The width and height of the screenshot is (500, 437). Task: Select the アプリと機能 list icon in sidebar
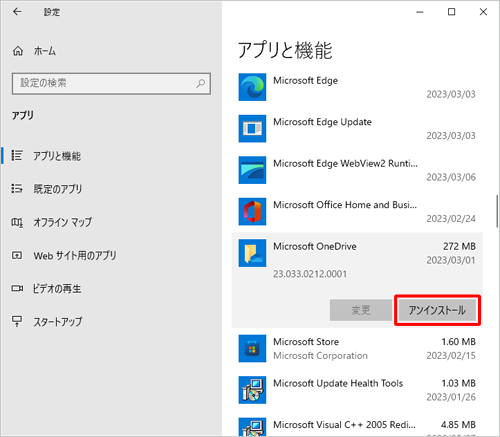tap(17, 155)
